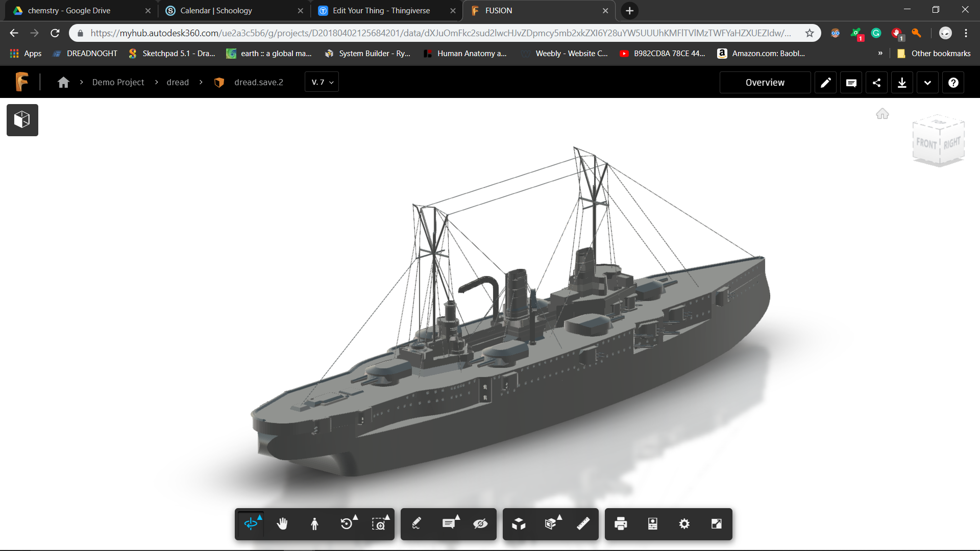Open the viewer comment tool
This screenshot has width=980, height=551.
click(x=449, y=523)
